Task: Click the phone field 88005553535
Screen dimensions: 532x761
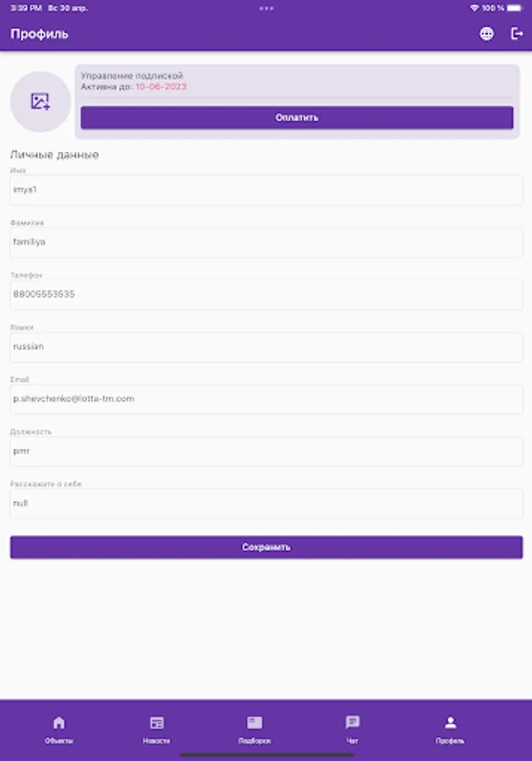Action: 266,294
